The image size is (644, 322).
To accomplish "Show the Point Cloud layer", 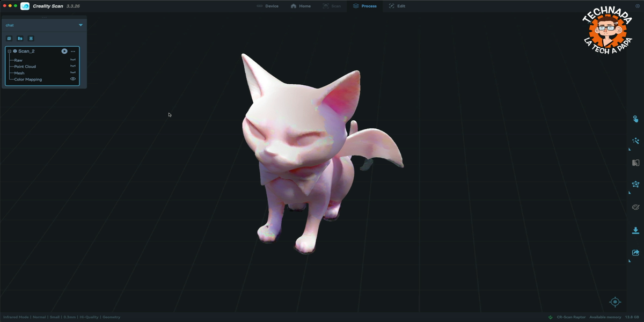I will tap(73, 67).
